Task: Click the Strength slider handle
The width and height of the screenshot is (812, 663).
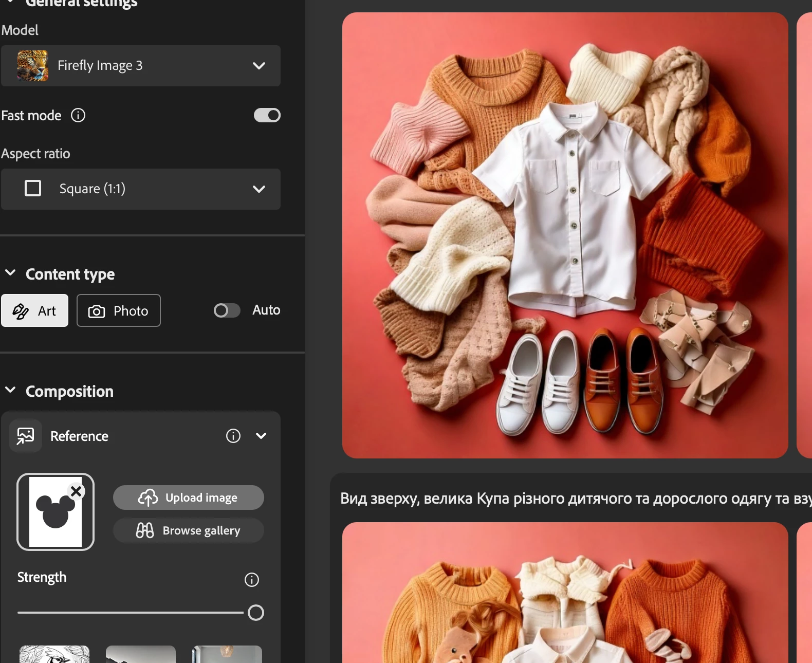Action: 256,613
